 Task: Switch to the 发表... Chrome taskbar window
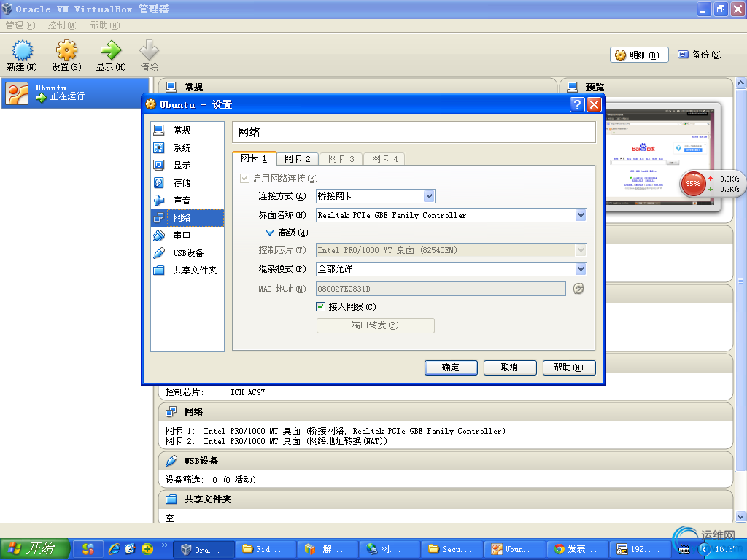(578, 549)
